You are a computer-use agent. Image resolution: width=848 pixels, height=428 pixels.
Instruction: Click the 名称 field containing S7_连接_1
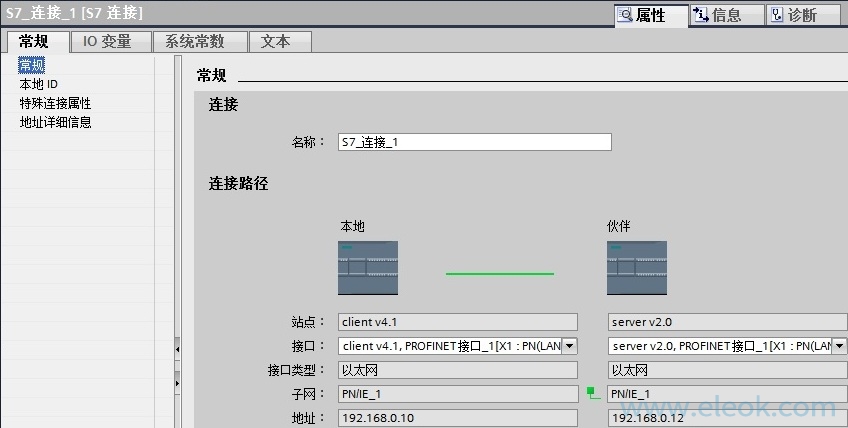click(473, 142)
